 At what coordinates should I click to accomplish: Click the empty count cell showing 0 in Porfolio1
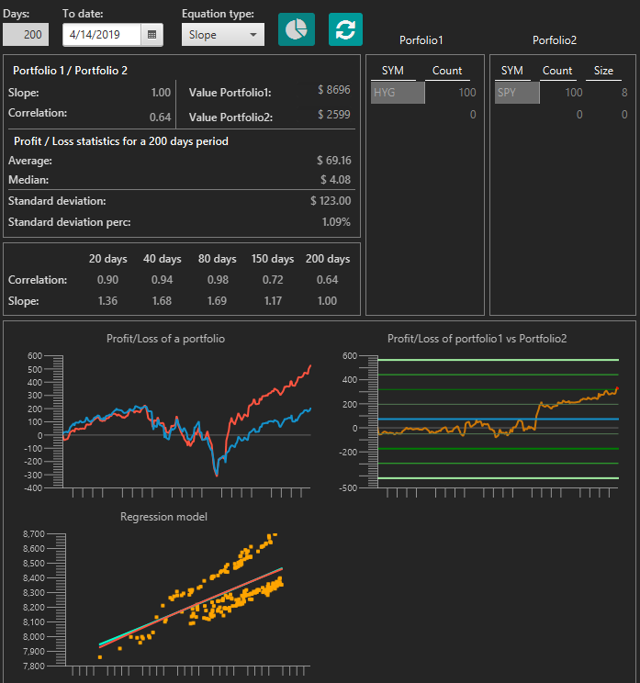point(473,115)
